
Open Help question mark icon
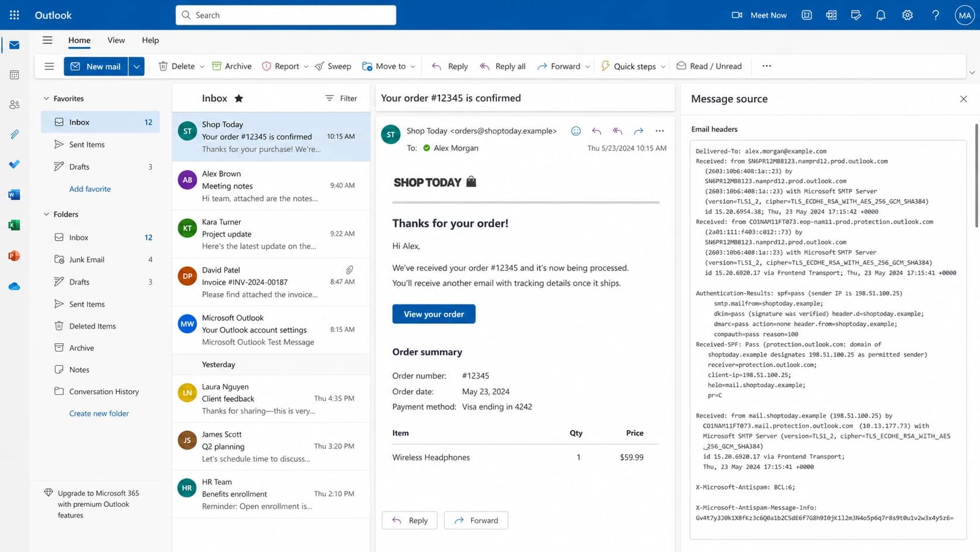pos(935,15)
